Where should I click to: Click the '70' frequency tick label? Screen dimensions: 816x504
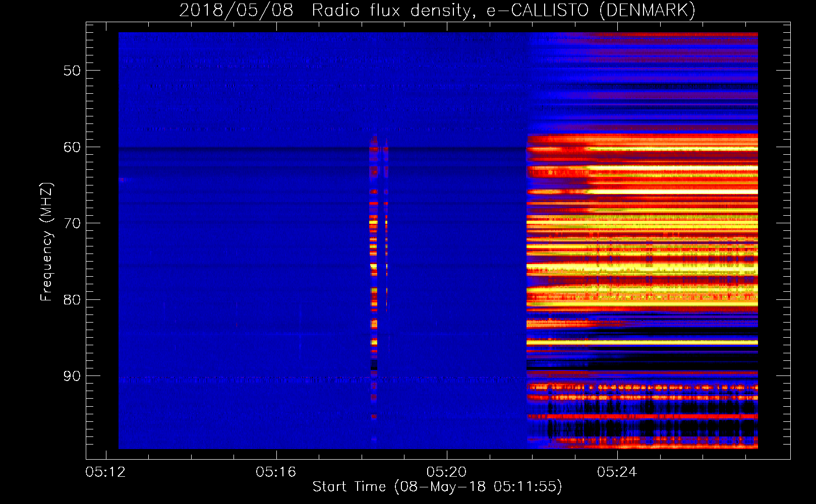[x=72, y=223]
